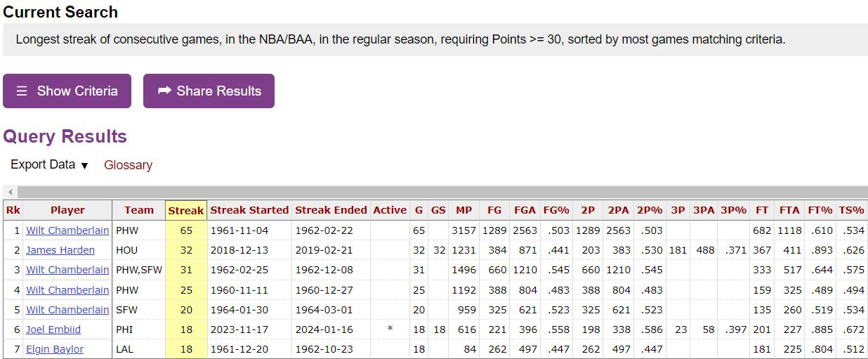Sort by Player column header
Viewport: 868px width, 359px height.
tap(67, 210)
